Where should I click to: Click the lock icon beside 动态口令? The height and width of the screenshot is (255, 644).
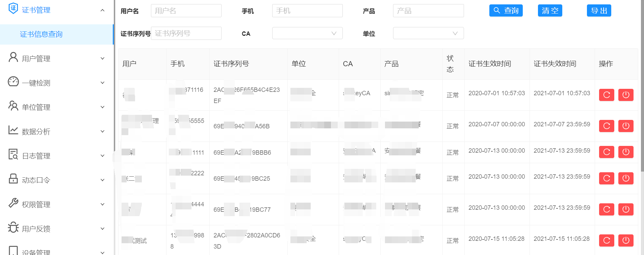point(13,179)
